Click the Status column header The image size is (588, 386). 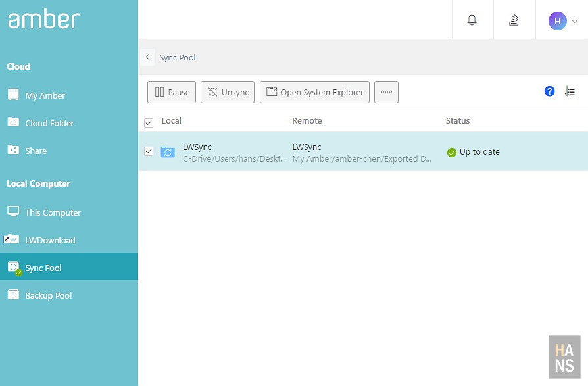pos(458,121)
